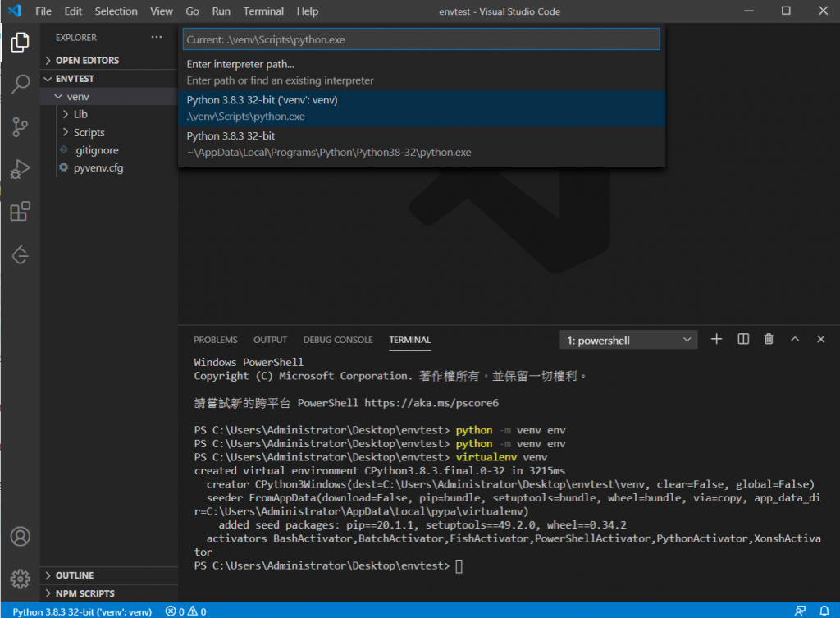Expand the NPM Scripts section
The image size is (840, 618).
pos(109,593)
